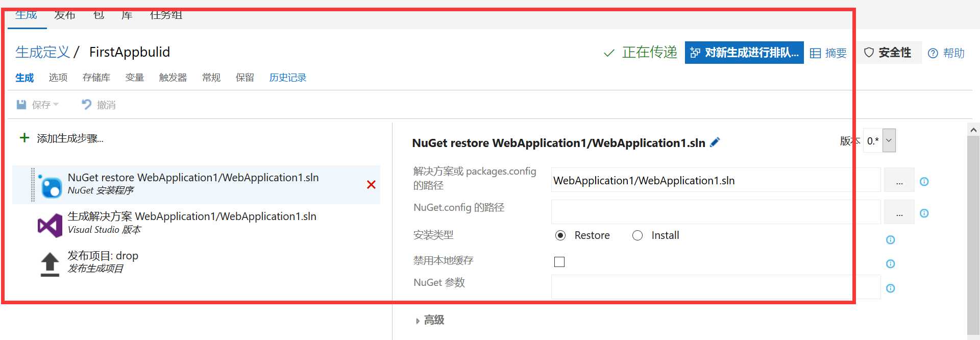Click the queue new build icon
Image resolution: width=980 pixels, height=340 pixels.
point(695,53)
